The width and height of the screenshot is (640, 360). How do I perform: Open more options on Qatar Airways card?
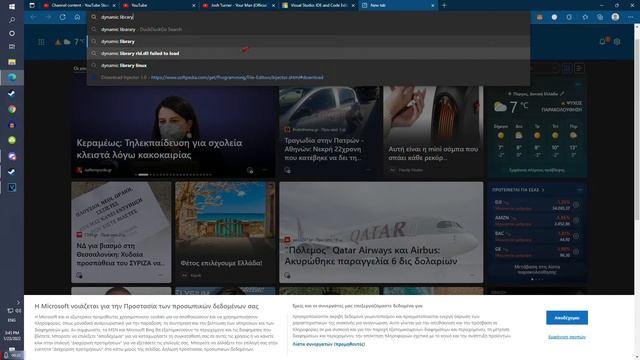473,276
